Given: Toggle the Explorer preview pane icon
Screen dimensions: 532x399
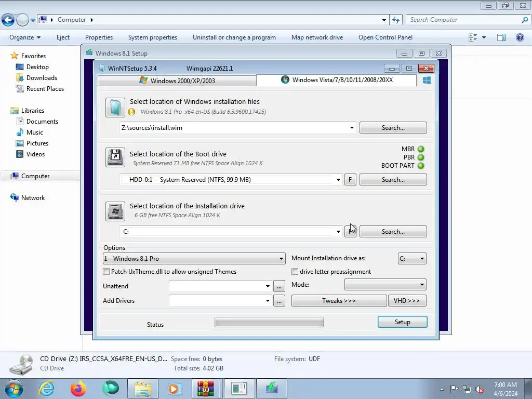Looking at the screenshot, I should pyautogui.click(x=501, y=37).
